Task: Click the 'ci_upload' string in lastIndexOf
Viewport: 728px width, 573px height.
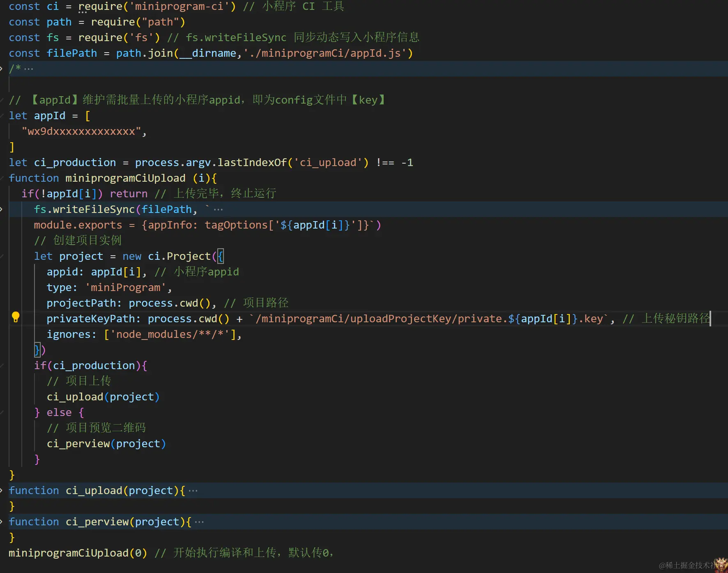Action: [328, 162]
